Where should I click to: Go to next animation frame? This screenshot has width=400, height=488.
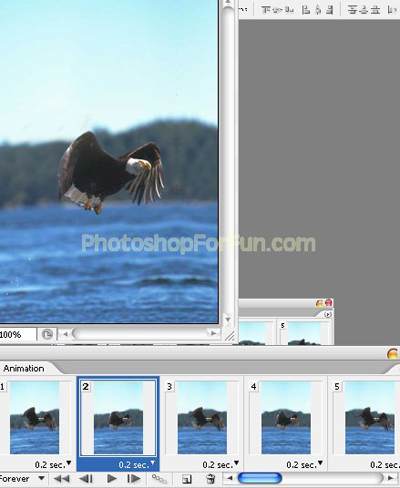coord(134,479)
